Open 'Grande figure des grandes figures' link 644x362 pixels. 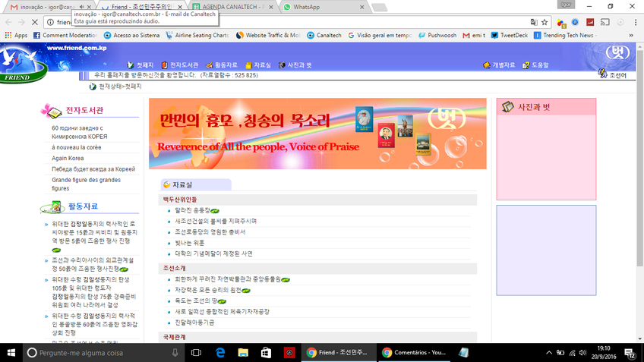87,184
